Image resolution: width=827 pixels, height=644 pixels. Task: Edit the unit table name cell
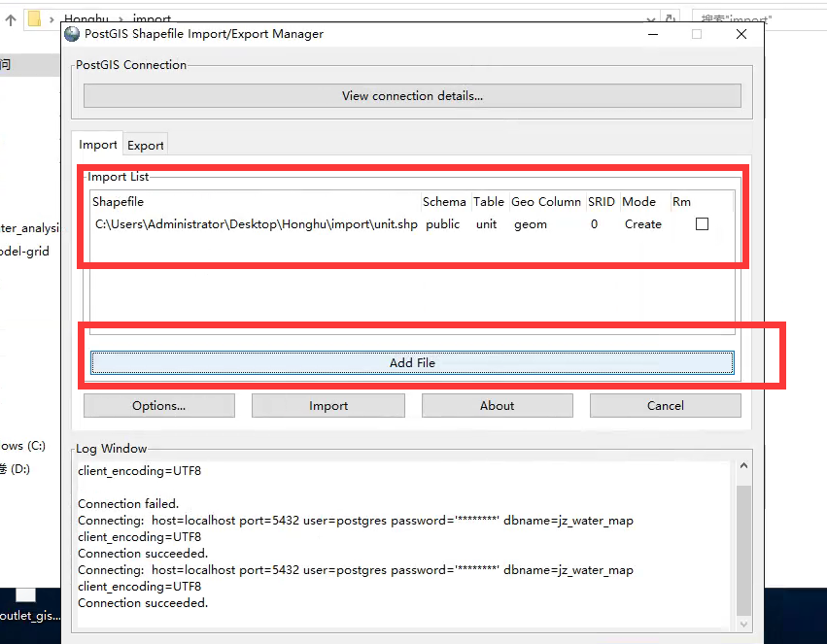pyautogui.click(x=486, y=224)
